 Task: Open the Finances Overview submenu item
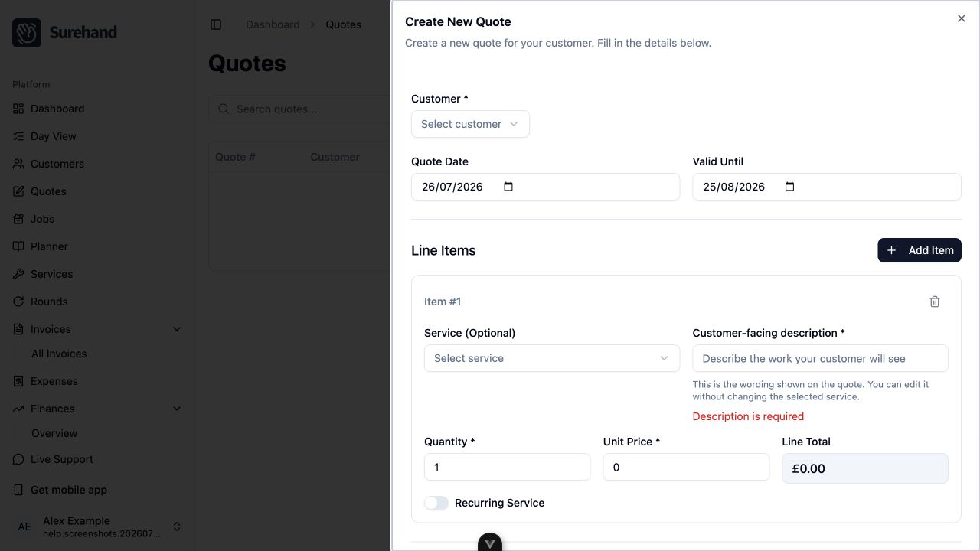pos(54,433)
